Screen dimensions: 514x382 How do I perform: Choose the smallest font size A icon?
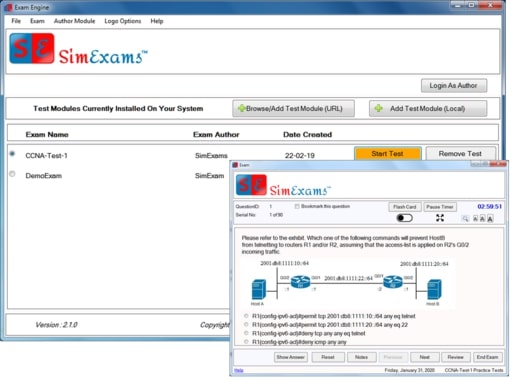pyautogui.click(x=475, y=219)
